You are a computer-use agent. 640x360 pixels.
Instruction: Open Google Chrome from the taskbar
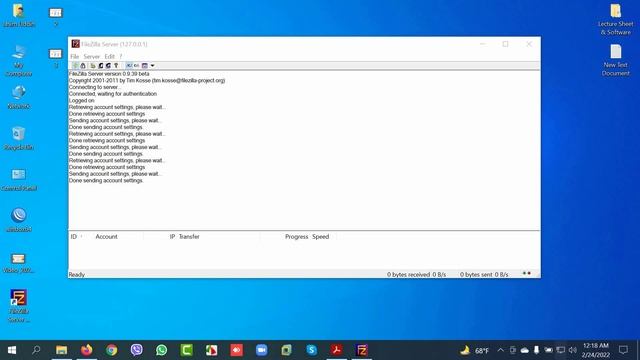coord(111,350)
